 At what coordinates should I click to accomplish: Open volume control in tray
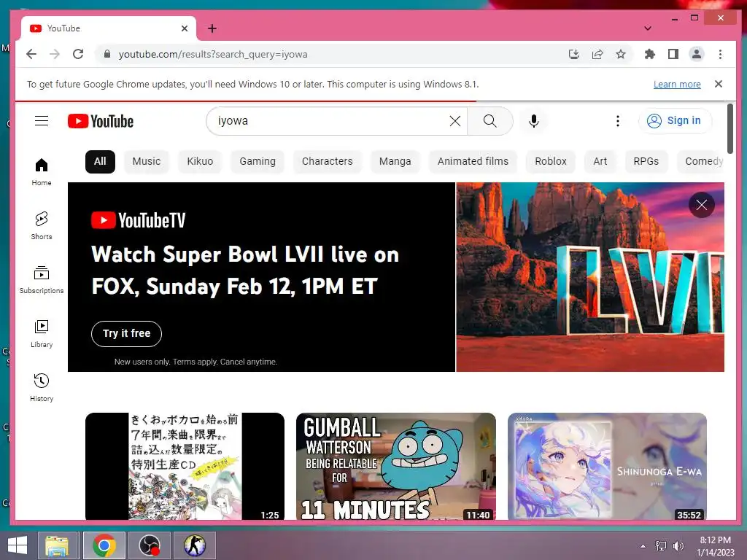(678, 546)
